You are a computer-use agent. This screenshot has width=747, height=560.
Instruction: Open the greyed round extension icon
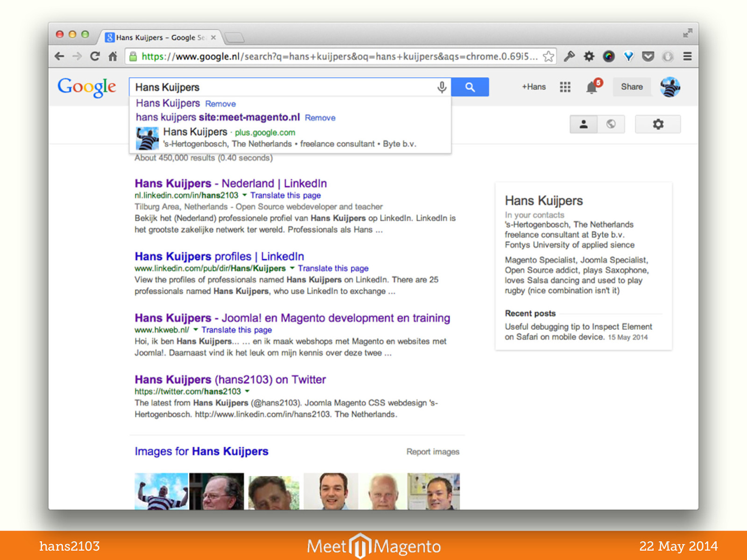click(668, 56)
